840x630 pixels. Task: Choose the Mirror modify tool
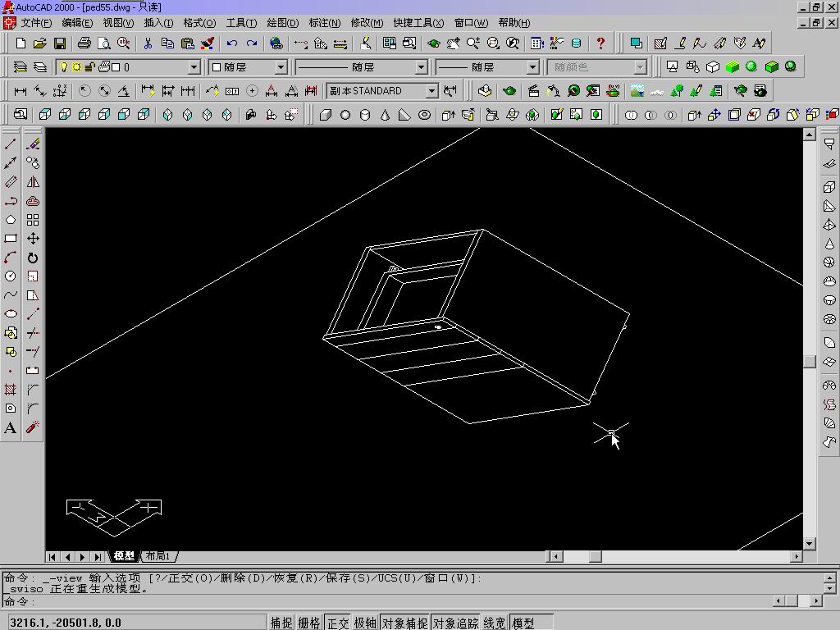33,182
